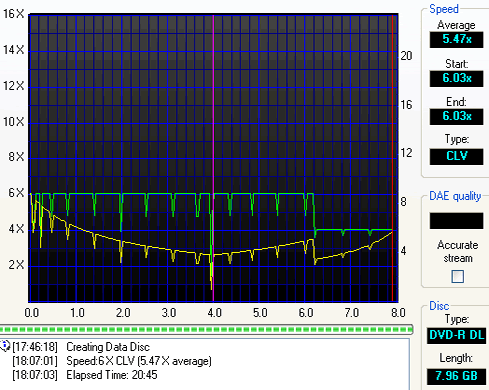Select the Elapsed Time 20:45 log entry
Image resolution: width=489 pixels, height=390 pixels.
pyautogui.click(x=112, y=375)
